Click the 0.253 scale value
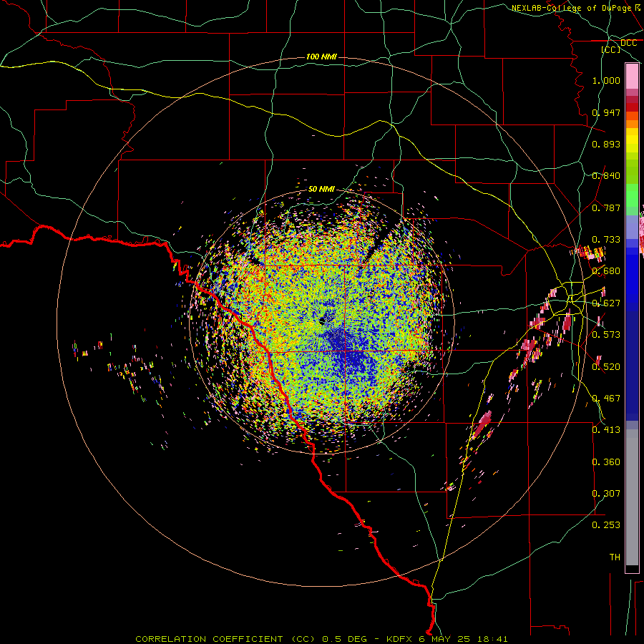Image resolution: width=644 pixels, height=644 pixels. coord(606,525)
